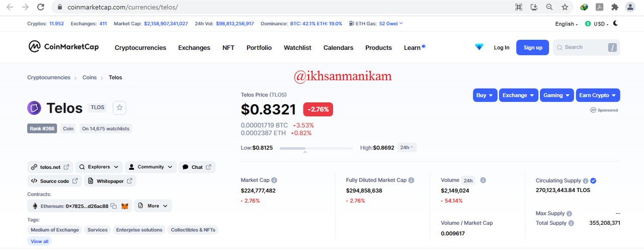Open telos.net website link

[50, 167]
